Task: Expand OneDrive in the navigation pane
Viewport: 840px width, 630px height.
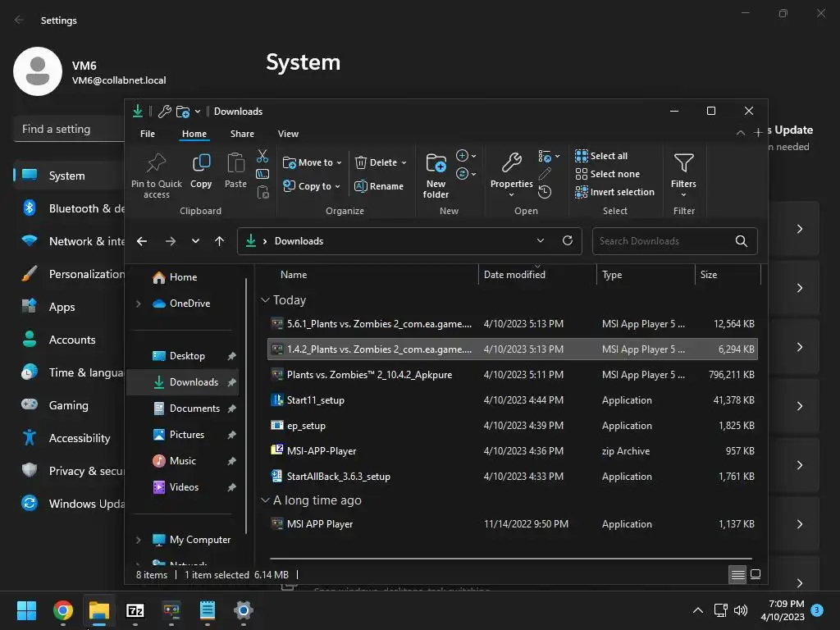Action: [138, 304]
